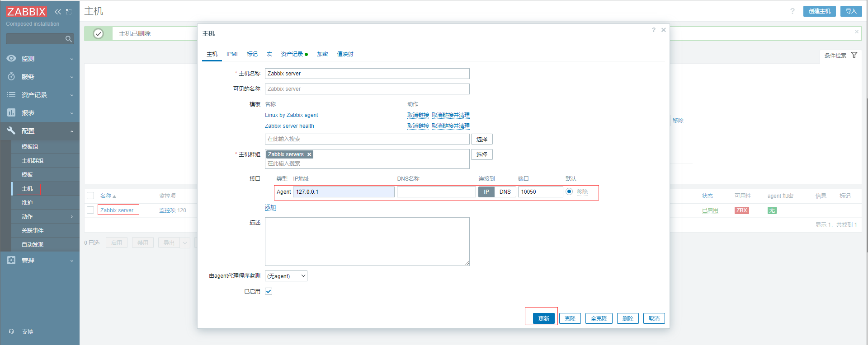Click the 添加 add interface link
868x345 pixels.
click(x=270, y=207)
